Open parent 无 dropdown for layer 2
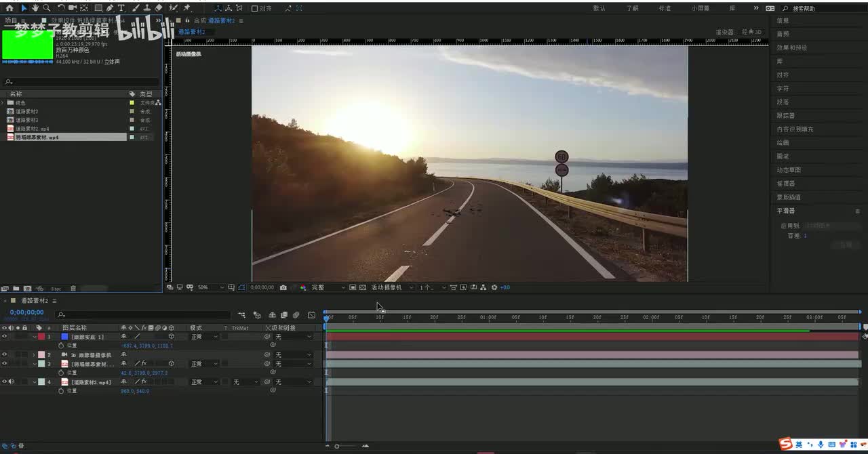868x454 pixels. point(293,354)
